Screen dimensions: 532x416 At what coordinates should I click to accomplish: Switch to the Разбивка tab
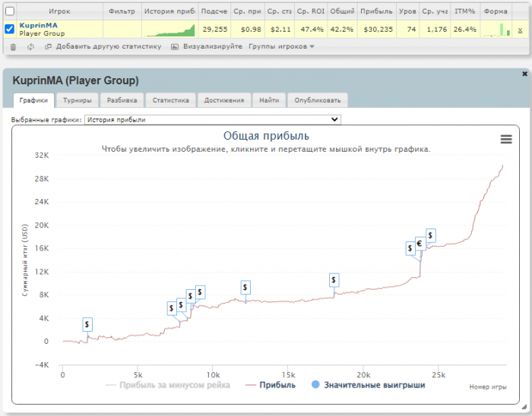pyautogui.click(x=122, y=100)
